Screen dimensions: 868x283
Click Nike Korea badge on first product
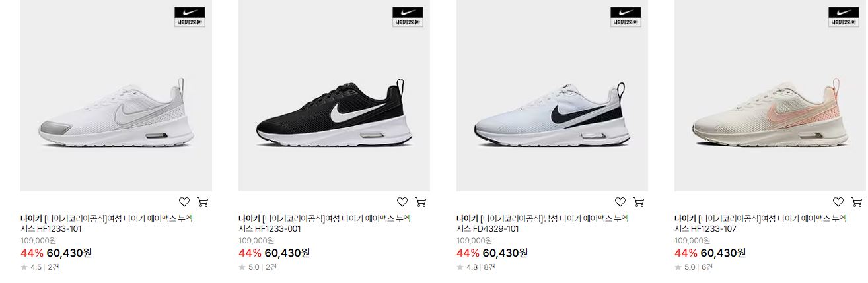[190, 17]
